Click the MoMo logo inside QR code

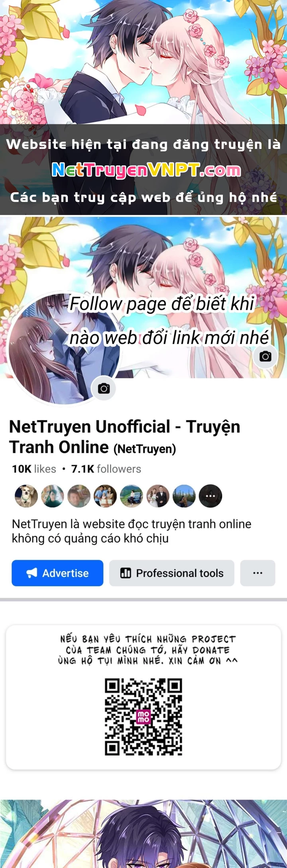[x=143, y=717]
